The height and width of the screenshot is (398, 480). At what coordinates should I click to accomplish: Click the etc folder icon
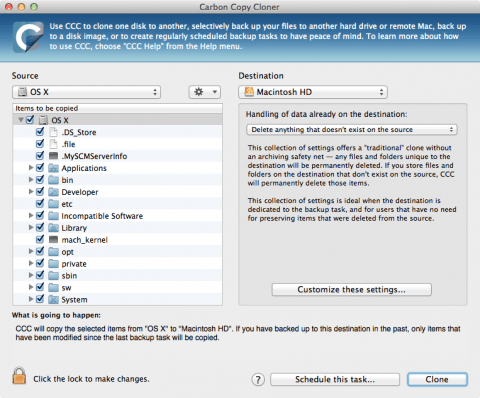coord(53,204)
